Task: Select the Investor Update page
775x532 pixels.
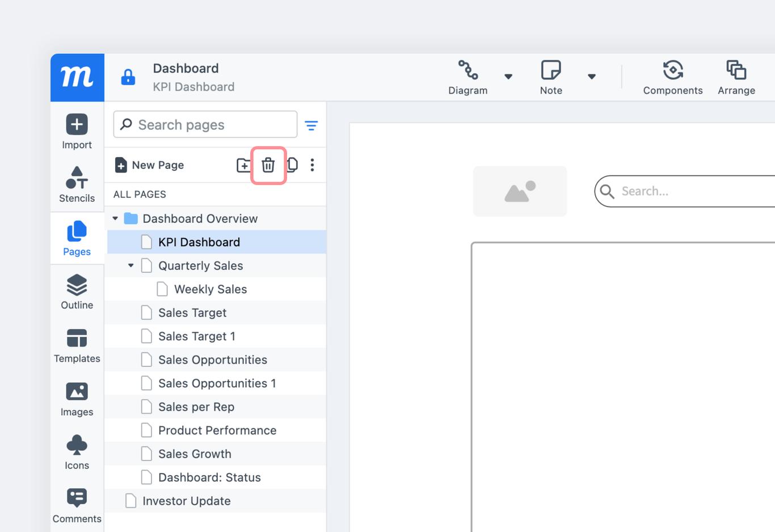Action: tap(216, 501)
